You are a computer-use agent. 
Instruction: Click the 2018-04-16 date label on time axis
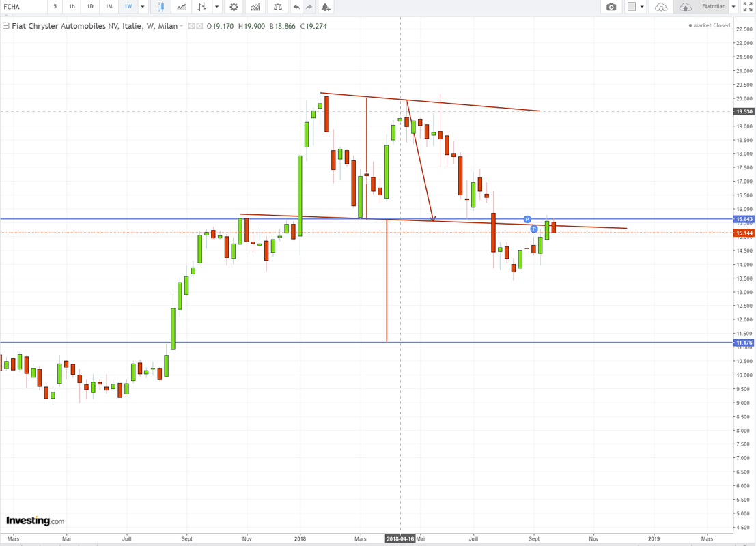[400, 538]
